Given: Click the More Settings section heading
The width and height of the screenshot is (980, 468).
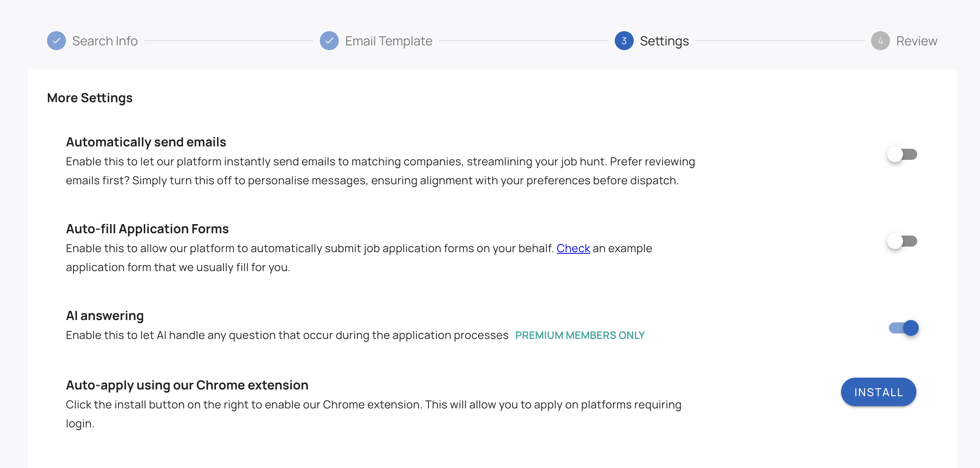Looking at the screenshot, I should click(x=90, y=98).
